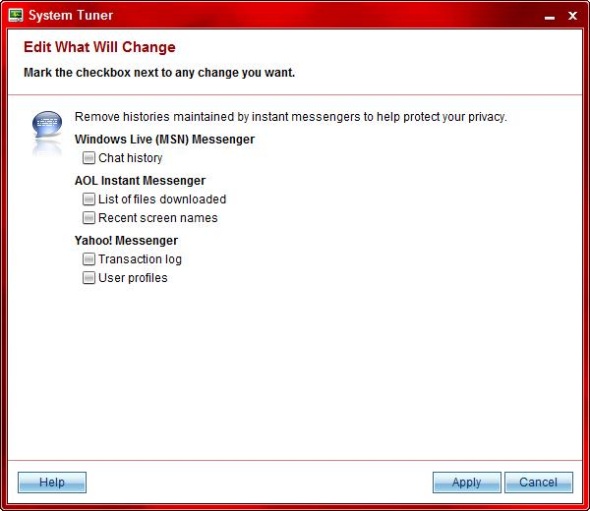Click the Remove histories description text
590x511 pixels.
[x=290, y=117]
